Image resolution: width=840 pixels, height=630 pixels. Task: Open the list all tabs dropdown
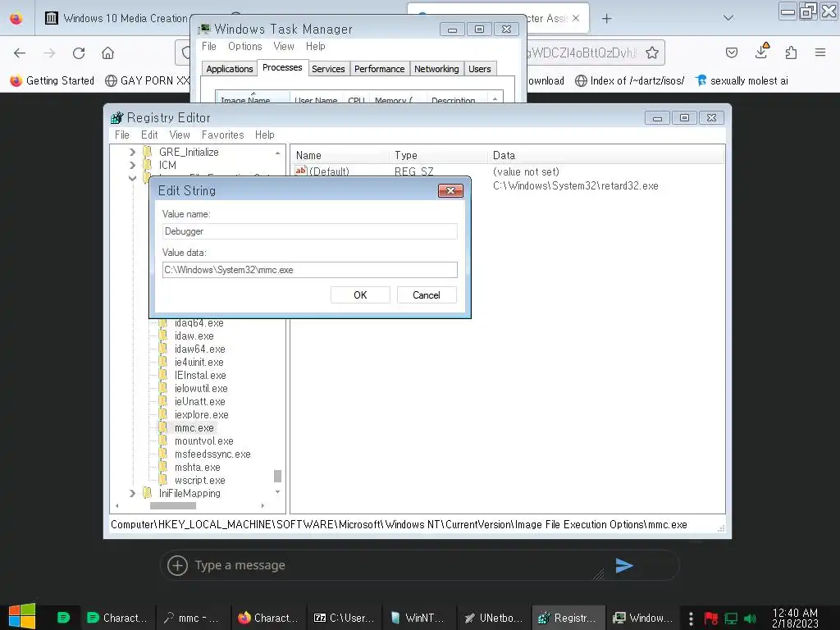pos(728,18)
